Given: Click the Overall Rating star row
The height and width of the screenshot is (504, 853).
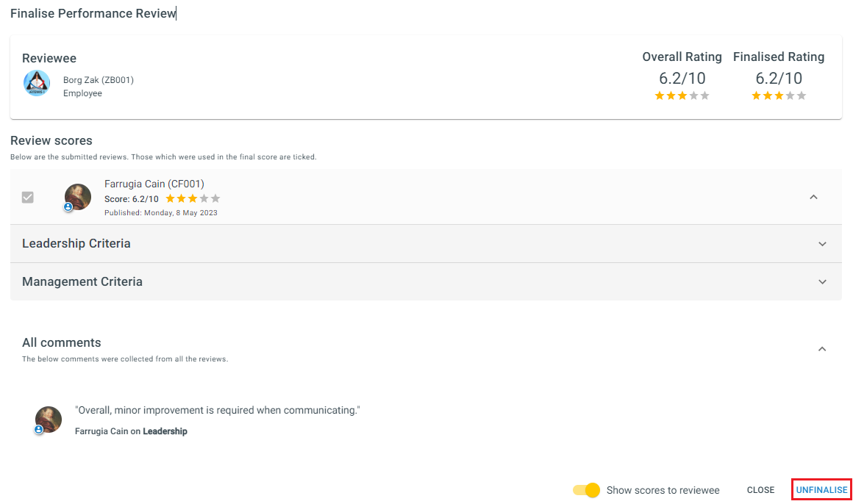Looking at the screenshot, I should coord(682,96).
